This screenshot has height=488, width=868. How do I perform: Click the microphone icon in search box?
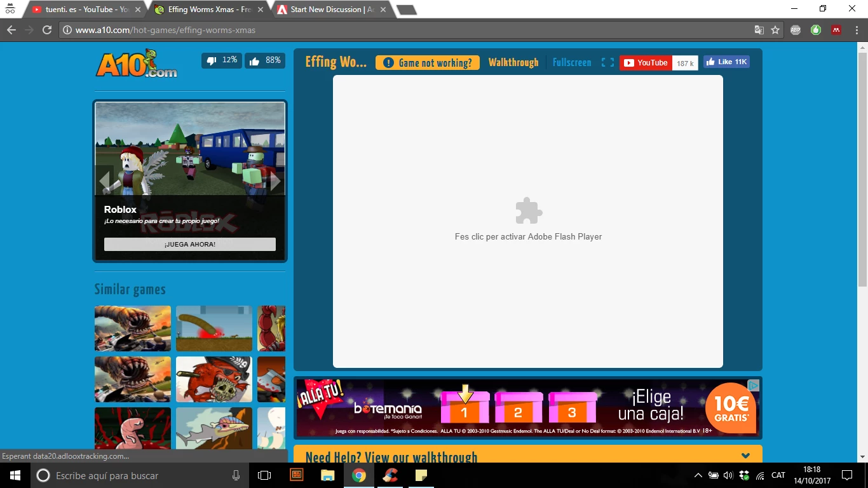(x=236, y=475)
